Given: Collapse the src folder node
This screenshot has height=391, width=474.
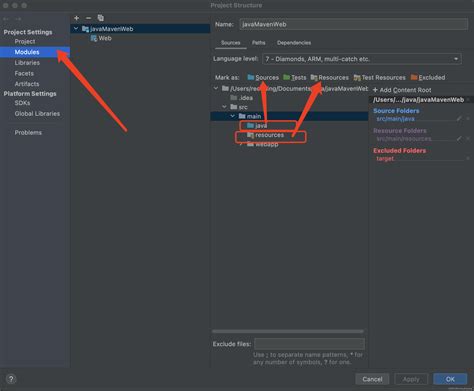Looking at the screenshot, I should 225,107.
